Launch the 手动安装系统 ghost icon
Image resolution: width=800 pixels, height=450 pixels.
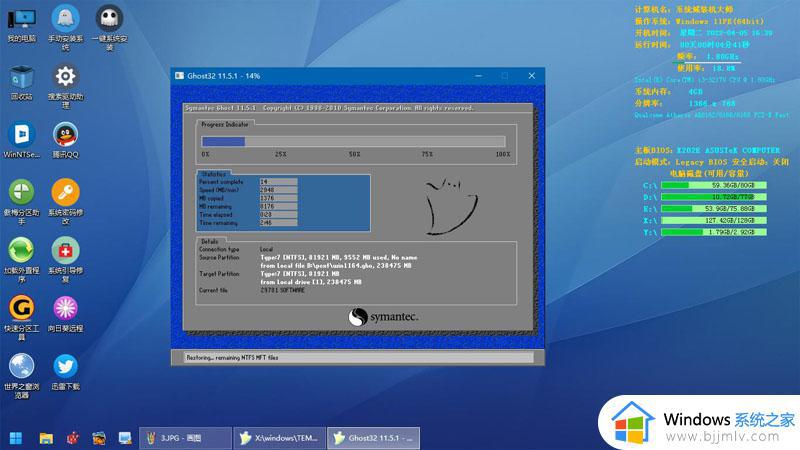(65, 28)
